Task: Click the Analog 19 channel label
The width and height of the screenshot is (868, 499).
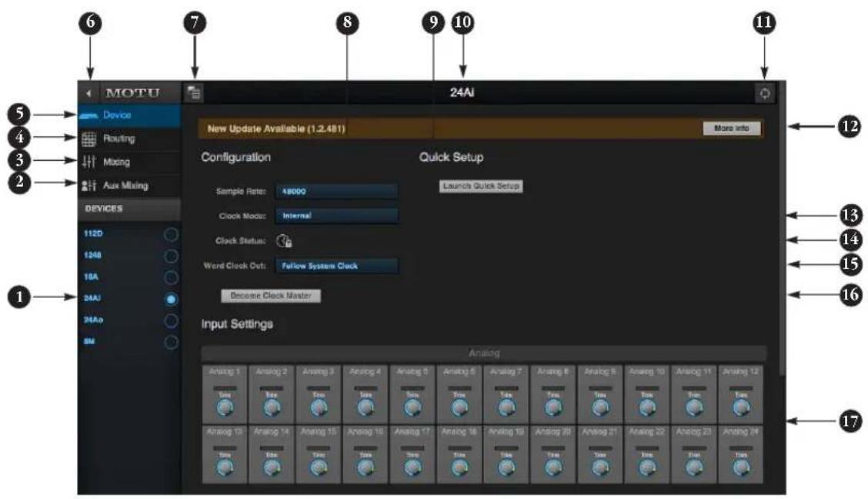Action: click(506, 431)
